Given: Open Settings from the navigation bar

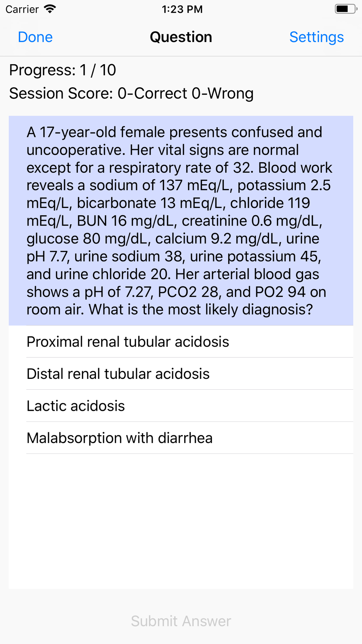Looking at the screenshot, I should (x=316, y=37).
